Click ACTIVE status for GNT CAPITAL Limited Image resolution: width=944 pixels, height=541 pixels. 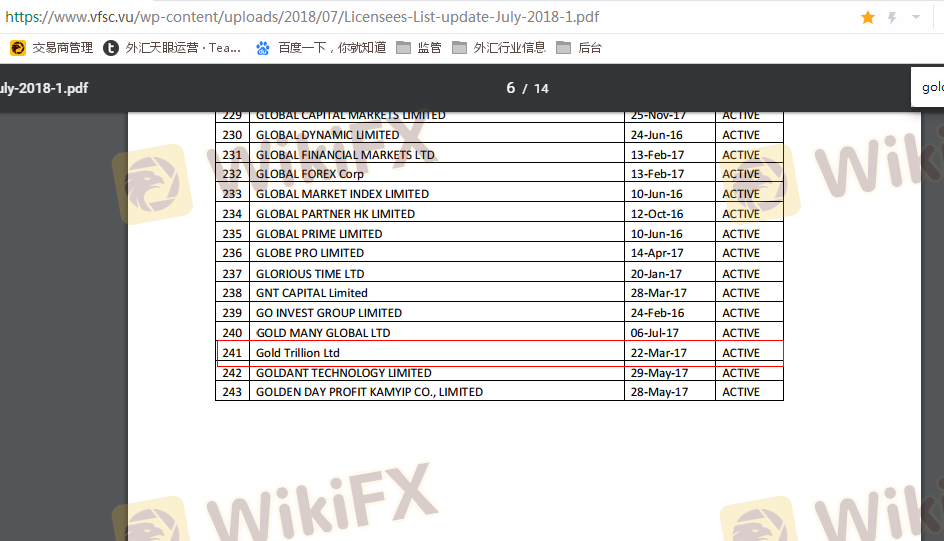click(x=741, y=293)
